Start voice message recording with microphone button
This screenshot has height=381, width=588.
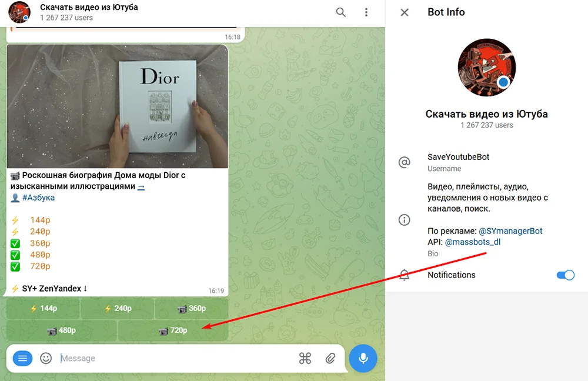click(363, 358)
